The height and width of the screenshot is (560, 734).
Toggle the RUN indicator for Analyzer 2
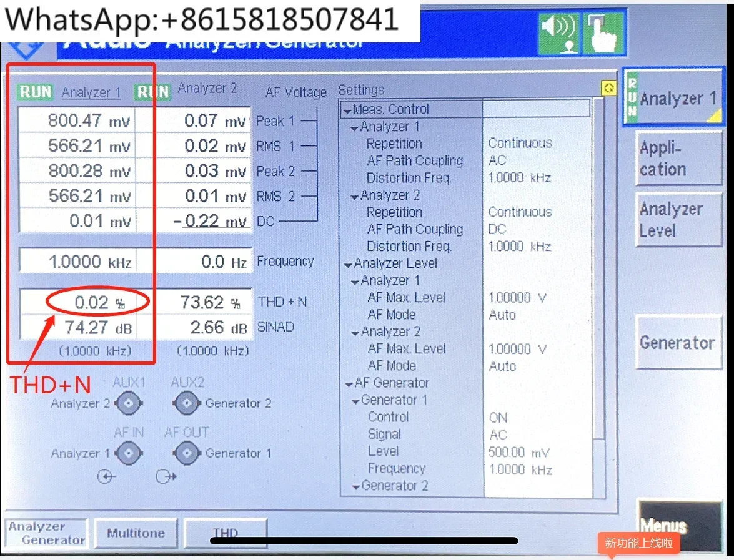pyautogui.click(x=152, y=92)
